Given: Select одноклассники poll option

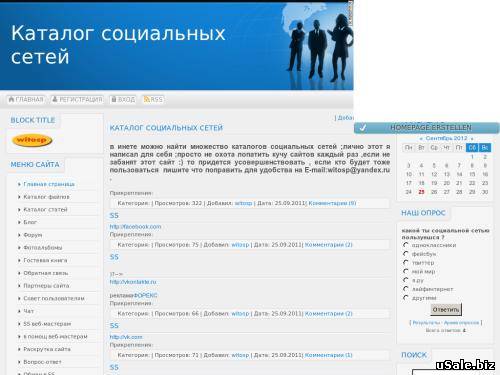Looking at the screenshot, I should pos(406,245).
